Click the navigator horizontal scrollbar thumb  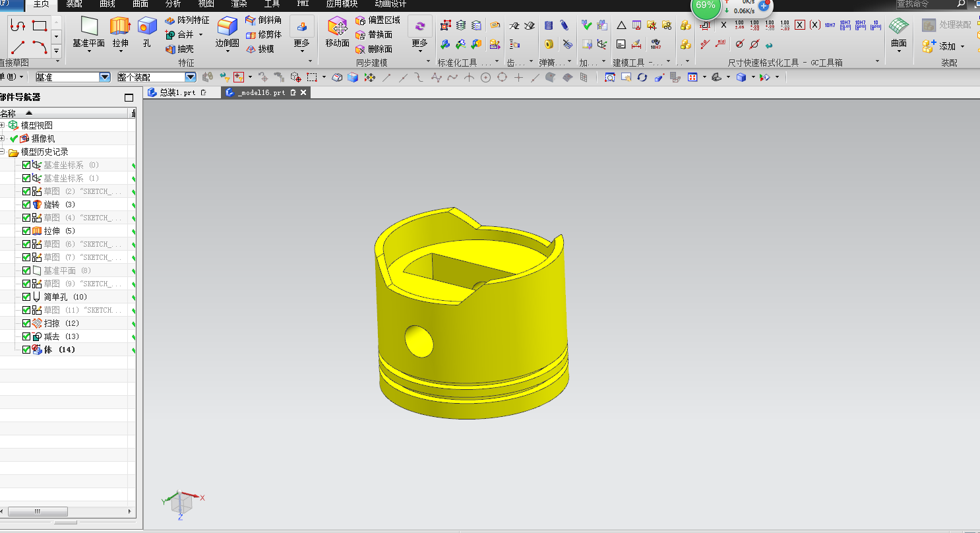click(38, 511)
